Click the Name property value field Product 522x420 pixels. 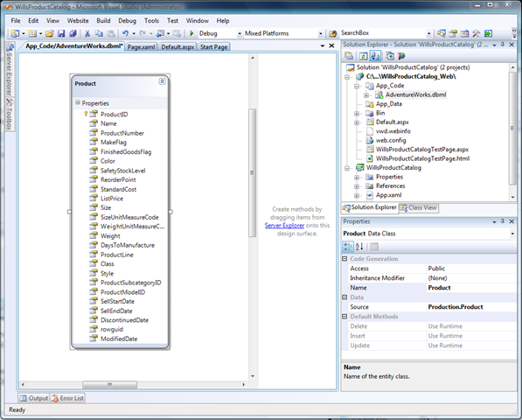(x=470, y=288)
